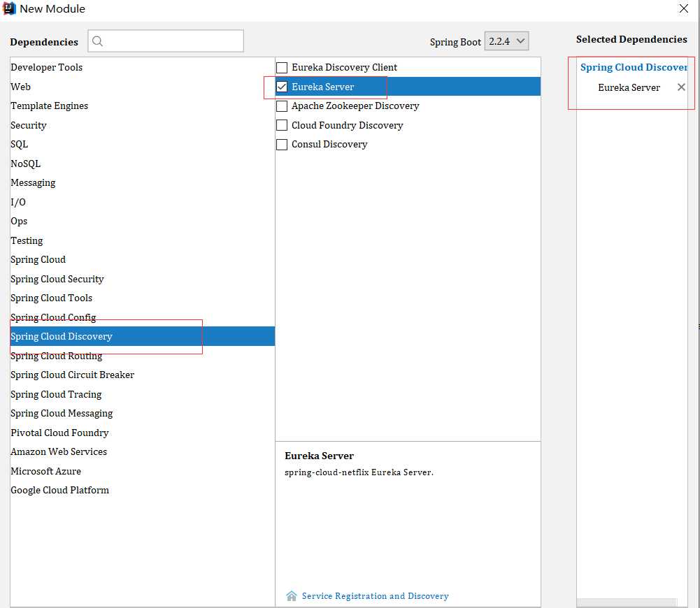Select the I/O category

[143, 202]
